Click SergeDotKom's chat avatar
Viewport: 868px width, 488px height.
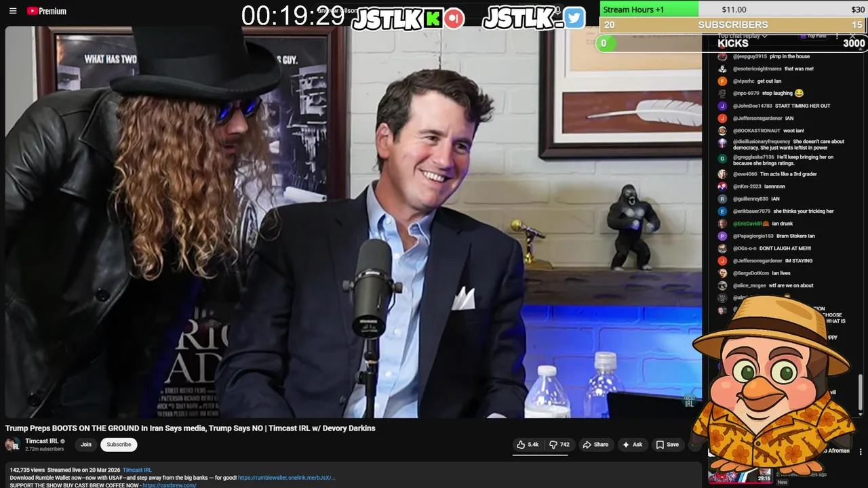[722, 273]
